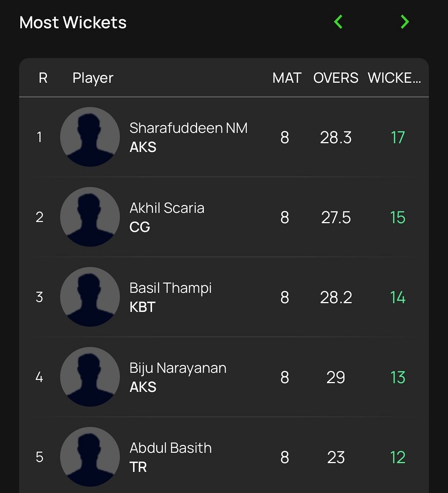
Task: Open Biju Narayanan's avatar image
Action: pyautogui.click(x=90, y=377)
